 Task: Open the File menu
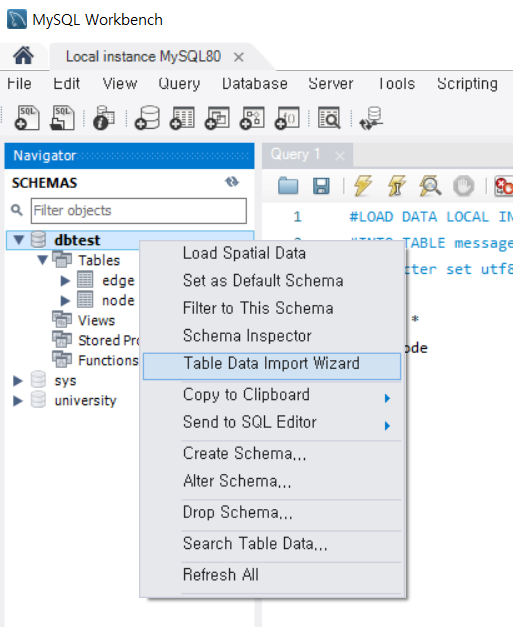pyautogui.click(x=19, y=84)
